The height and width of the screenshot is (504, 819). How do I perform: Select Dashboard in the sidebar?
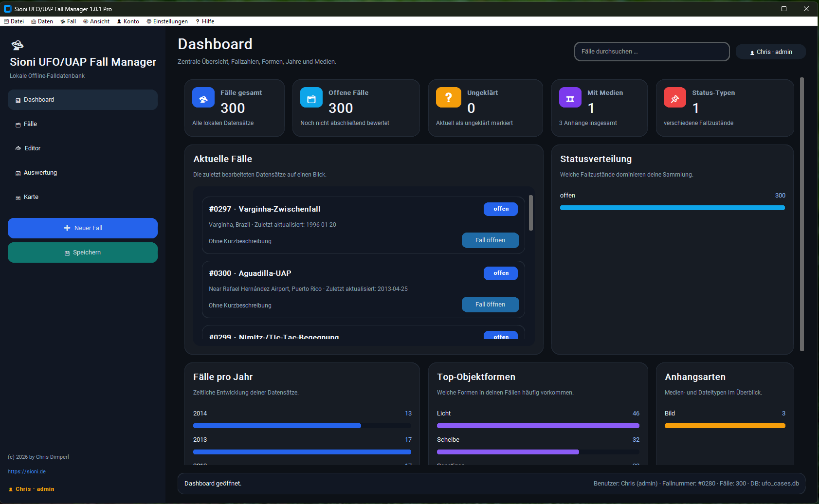coord(39,99)
